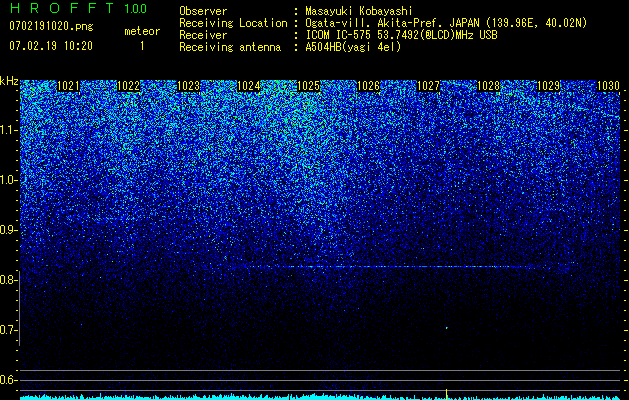Click the 0.7 kHz axis label
This screenshot has width=629, height=400.
click(8, 330)
